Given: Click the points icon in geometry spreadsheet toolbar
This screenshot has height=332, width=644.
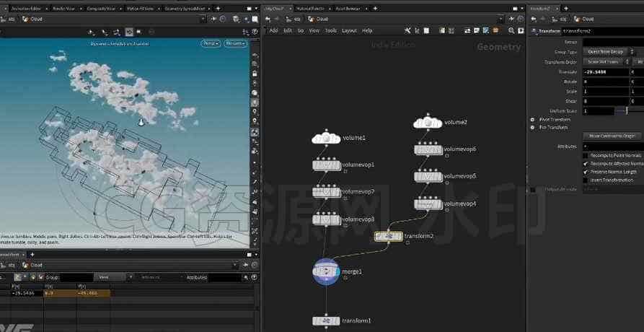Looking at the screenshot, I should pos(18,277).
